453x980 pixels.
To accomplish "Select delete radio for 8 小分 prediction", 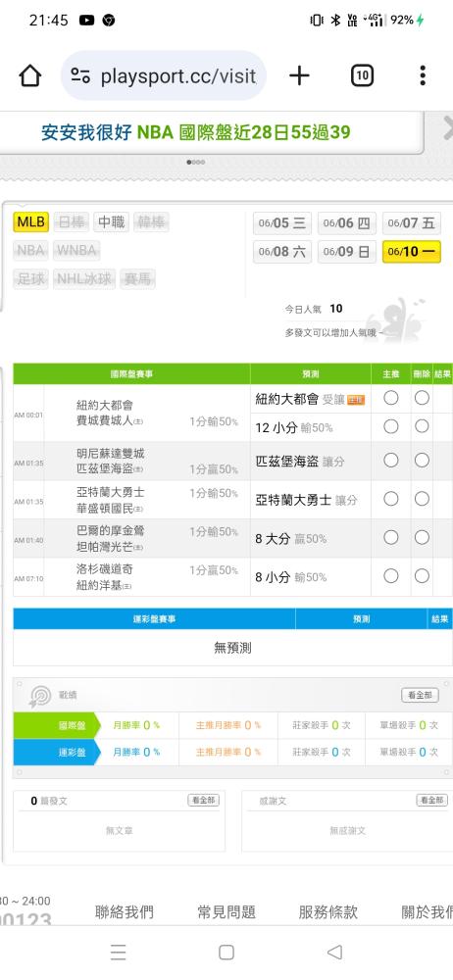I will (x=422, y=575).
